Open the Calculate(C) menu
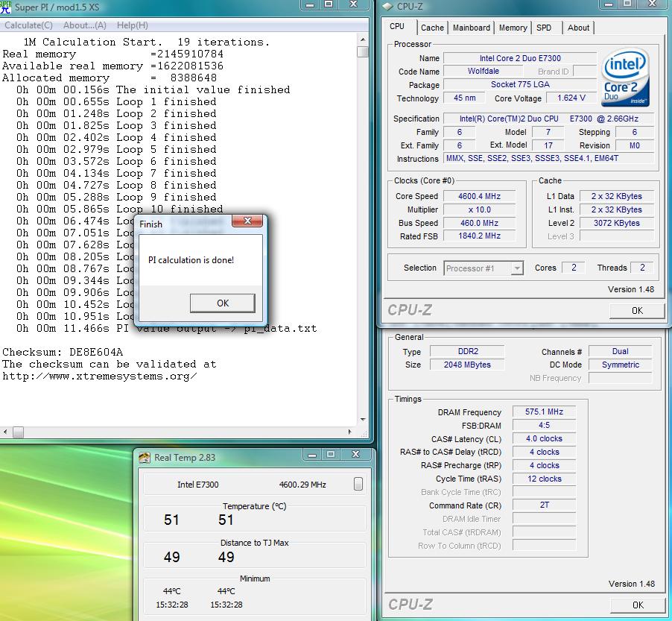 tap(28, 25)
